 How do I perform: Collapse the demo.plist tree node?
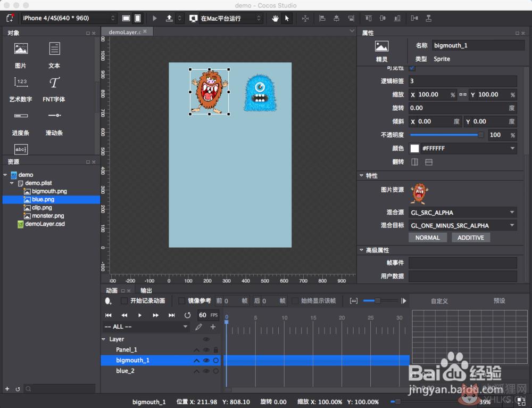click(12, 183)
